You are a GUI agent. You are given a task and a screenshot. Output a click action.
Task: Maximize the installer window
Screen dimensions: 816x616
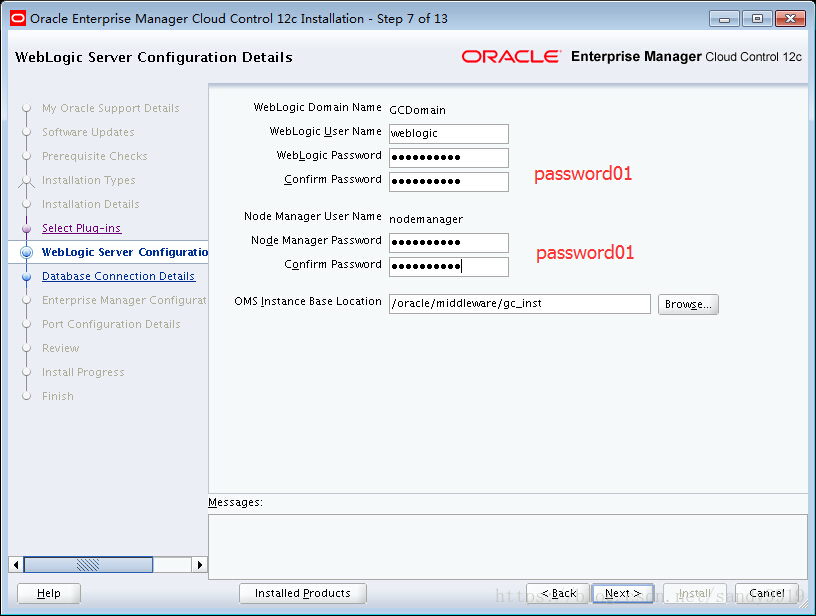point(757,19)
